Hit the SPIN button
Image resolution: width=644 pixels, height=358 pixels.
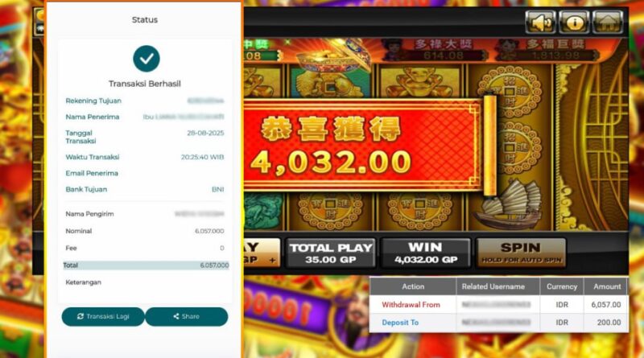pyautogui.click(x=521, y=253)
